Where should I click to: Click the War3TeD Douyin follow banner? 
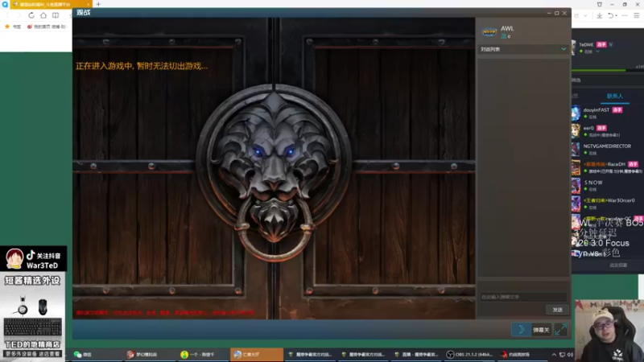coord(33,259)
